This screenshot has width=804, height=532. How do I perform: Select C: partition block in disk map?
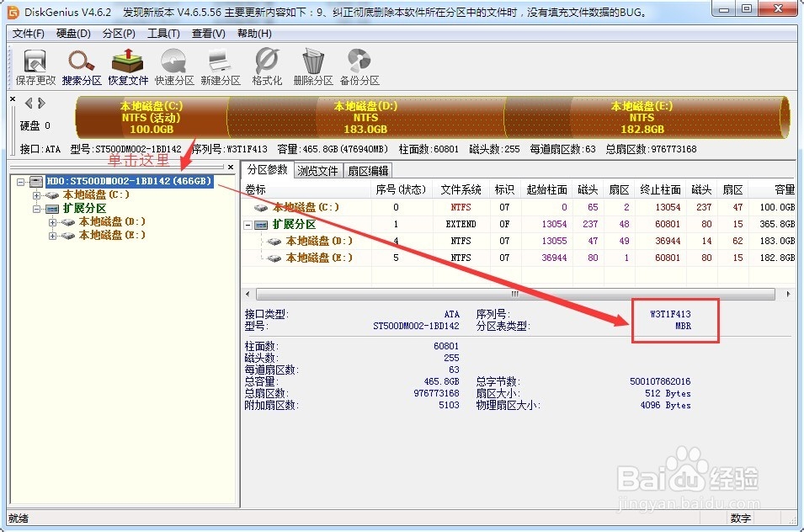pyautogui.click(x=152, y=117)
